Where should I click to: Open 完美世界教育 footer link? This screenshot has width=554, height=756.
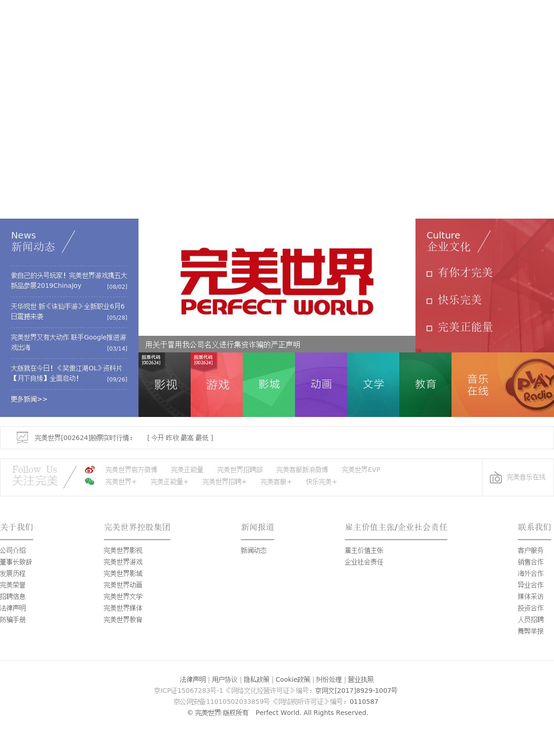[123, 619]
